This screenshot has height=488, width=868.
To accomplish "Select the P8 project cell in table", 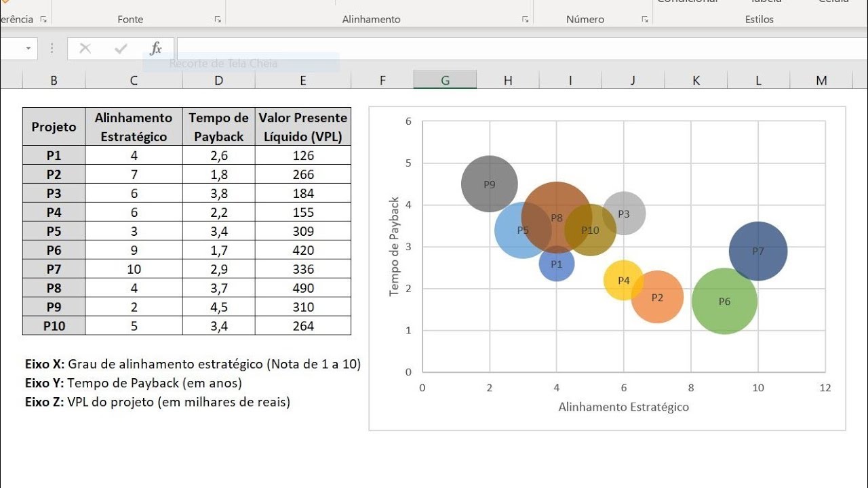I will point(54,288).
